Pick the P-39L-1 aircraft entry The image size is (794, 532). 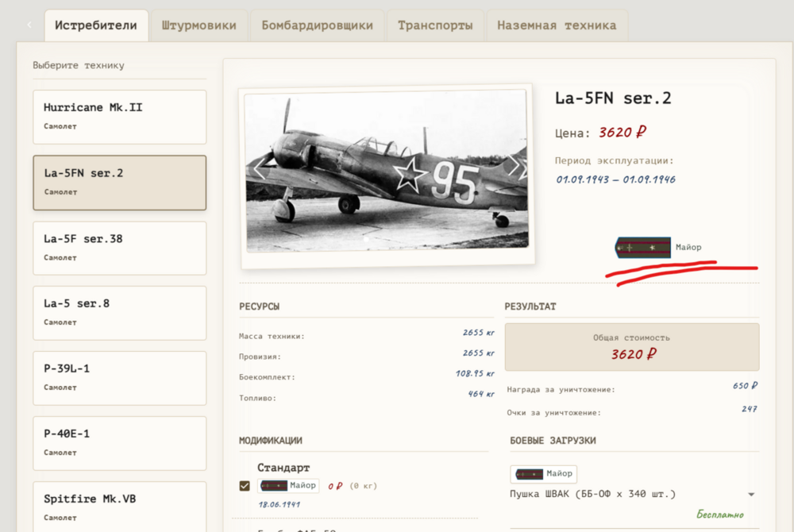pyautogui.click(x=119, y=377)
